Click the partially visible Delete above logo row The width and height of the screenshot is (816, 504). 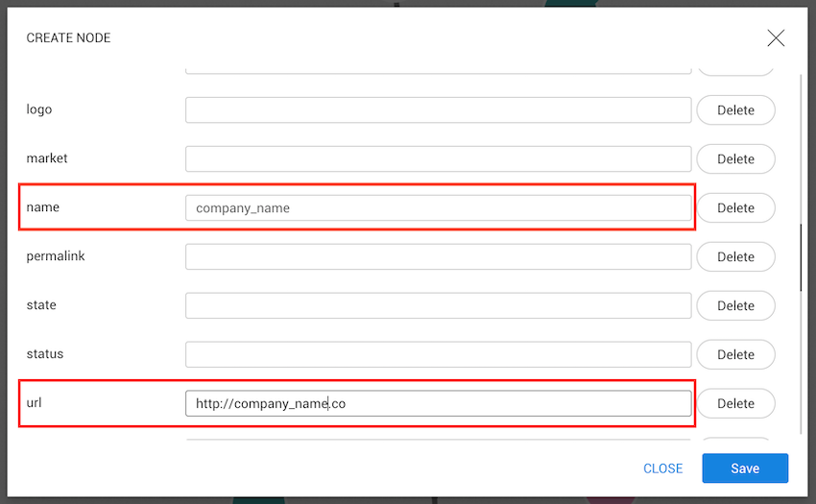pos(735,69)
